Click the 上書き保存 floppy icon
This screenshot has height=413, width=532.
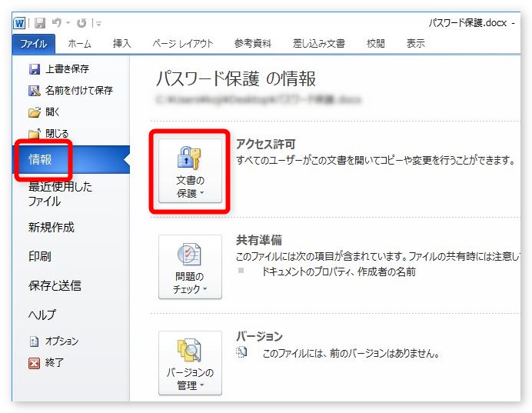point(35,69)
